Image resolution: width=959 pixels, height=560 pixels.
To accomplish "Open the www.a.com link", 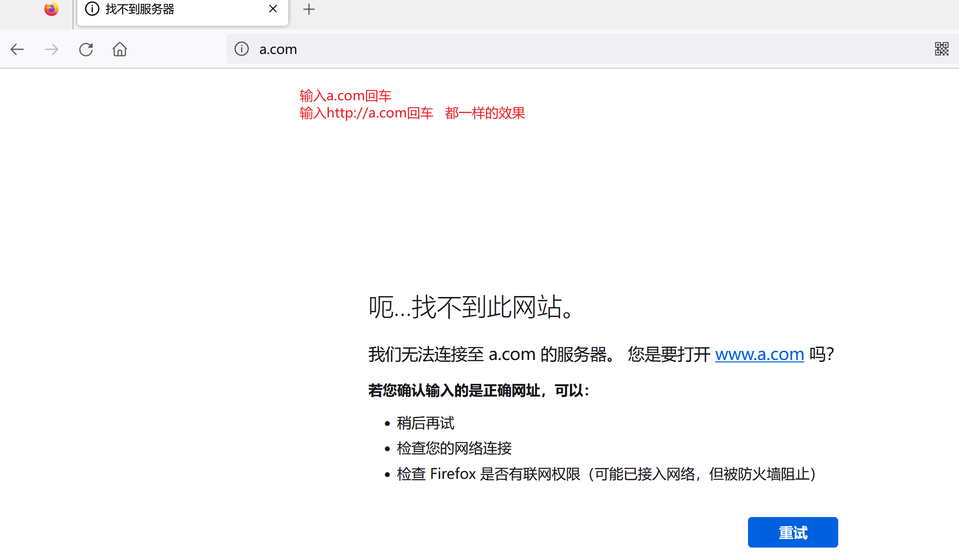I will tap(759, 354).
